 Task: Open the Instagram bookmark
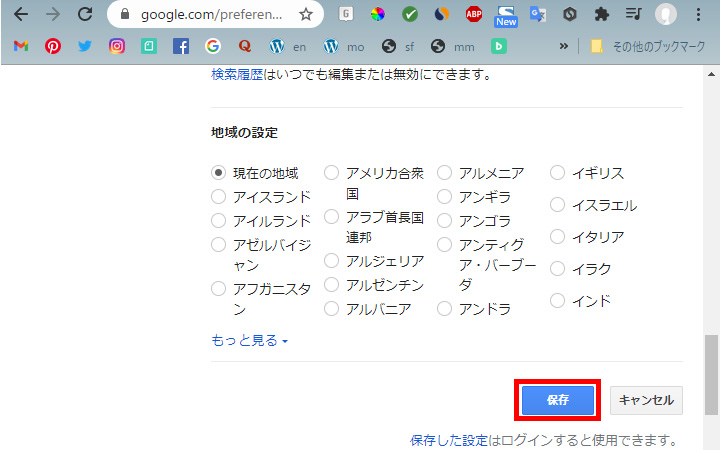(117, 46)
